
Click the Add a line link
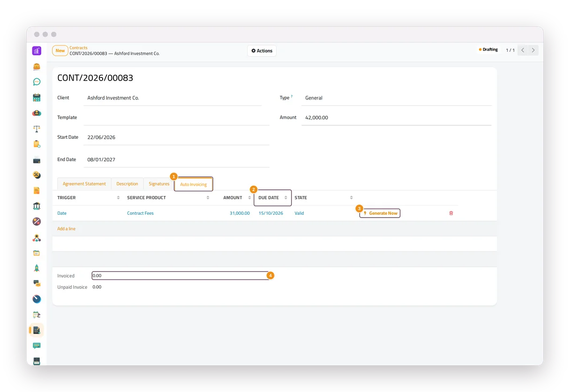[x=66, y=229]
